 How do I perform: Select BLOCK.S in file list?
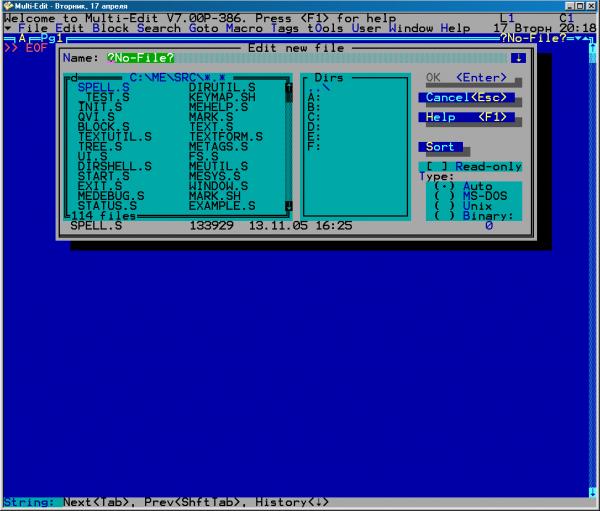(103, 127)
